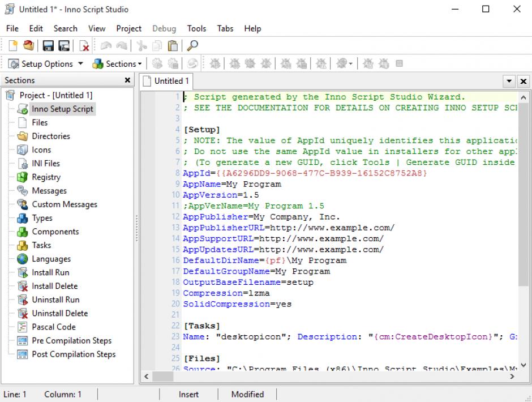Screen dimensions: 532x402
Task: Open the Tools menu
Action: [196, 28]
